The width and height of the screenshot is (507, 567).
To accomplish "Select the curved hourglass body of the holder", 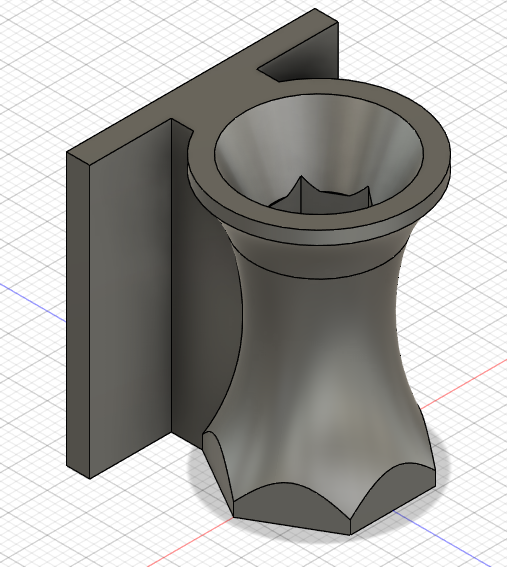I will click(318, 362).
